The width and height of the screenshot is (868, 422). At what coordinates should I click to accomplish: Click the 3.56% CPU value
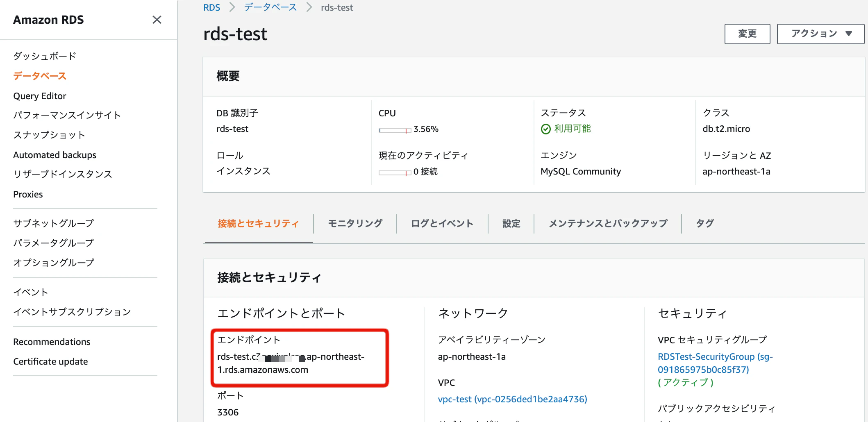[426, 129]
